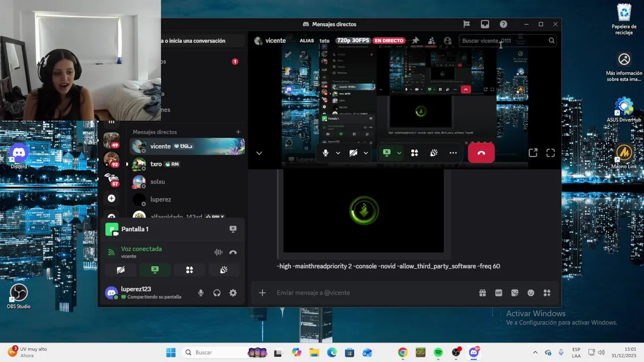Open Discord help question mark icon
Viewport: 644px width, 362px height.
pyautogui.click(x=503, y=24)
